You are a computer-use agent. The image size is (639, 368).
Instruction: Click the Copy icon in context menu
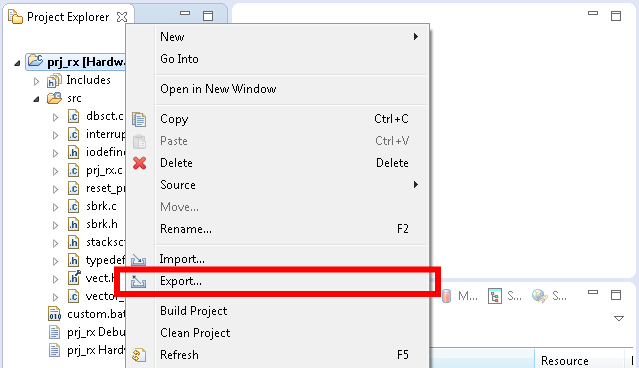[x=139, y=119]
